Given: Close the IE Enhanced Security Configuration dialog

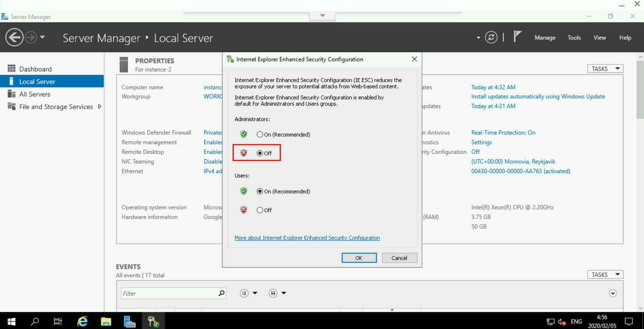Looking at the screenshot, I should click(414, 59).
